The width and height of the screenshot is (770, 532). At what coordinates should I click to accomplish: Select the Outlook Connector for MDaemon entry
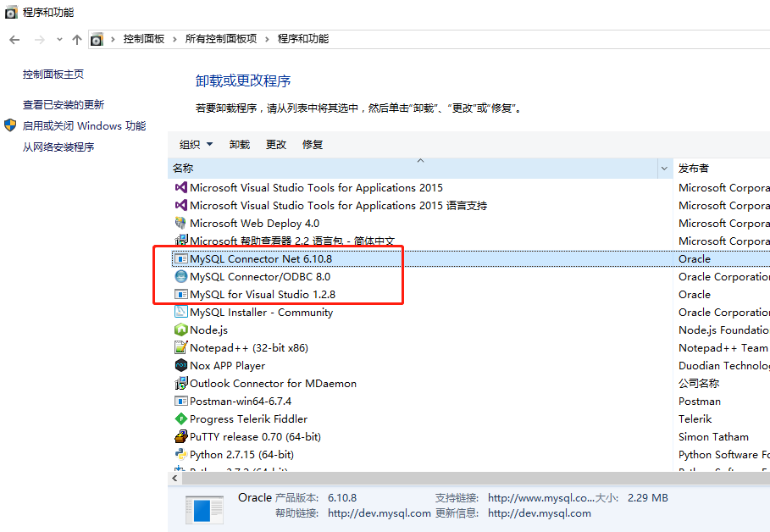click(x=273, y=383)
